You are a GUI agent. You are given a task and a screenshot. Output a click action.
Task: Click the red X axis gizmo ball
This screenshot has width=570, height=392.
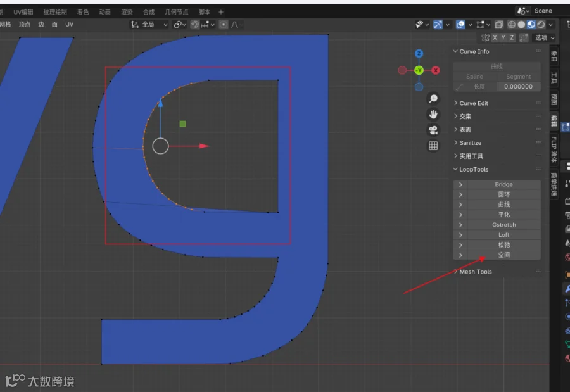point(436,70)
